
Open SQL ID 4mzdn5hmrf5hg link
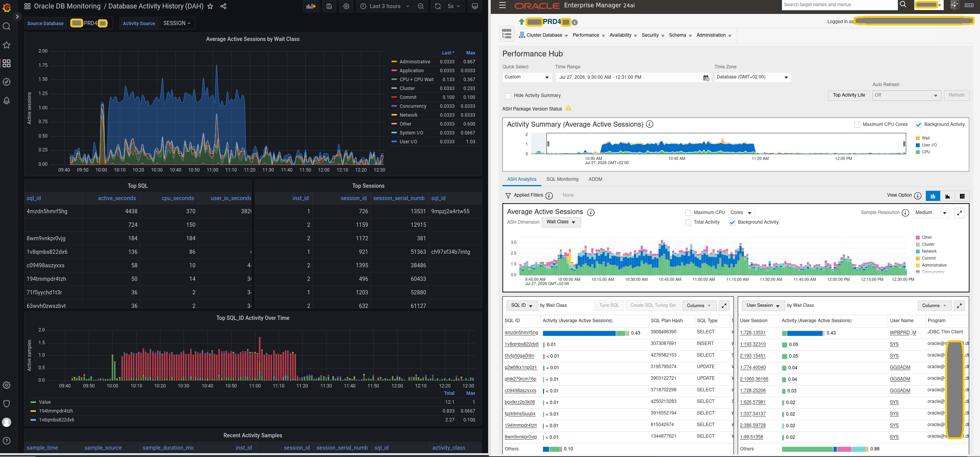click(x=521, y=333)
